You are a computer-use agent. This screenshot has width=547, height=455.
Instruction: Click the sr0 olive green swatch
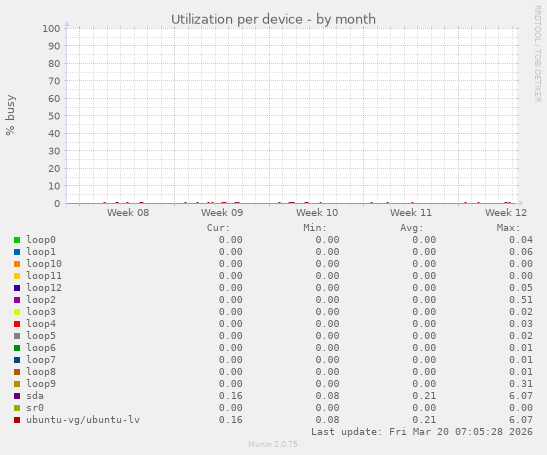tap(17, 408)
